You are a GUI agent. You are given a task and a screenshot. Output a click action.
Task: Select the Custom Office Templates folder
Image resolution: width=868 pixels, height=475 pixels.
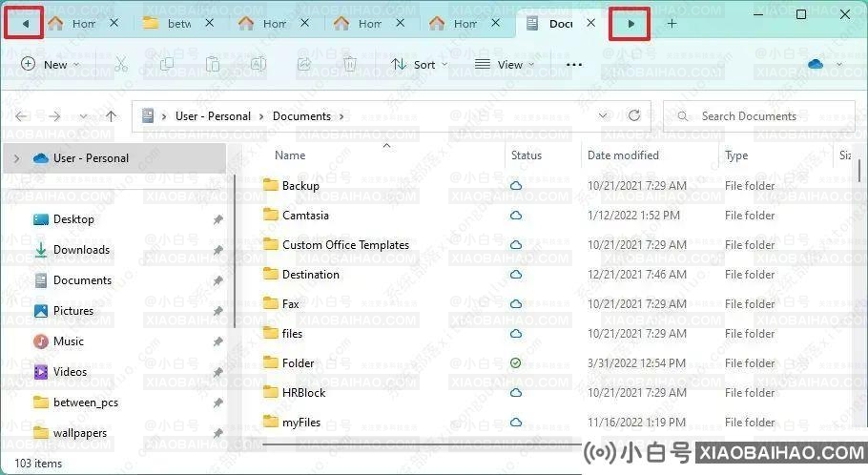pos(345,245)
